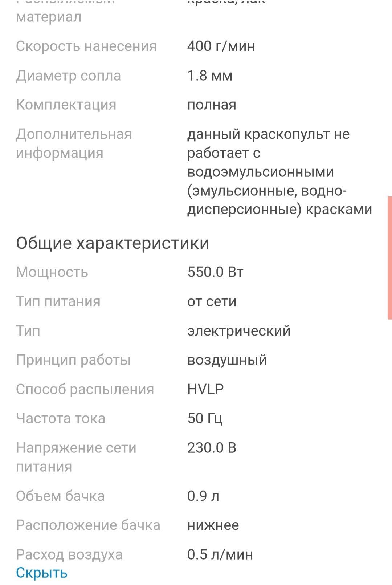Select the Принцип работы label
392x585 pixels.
73,360
